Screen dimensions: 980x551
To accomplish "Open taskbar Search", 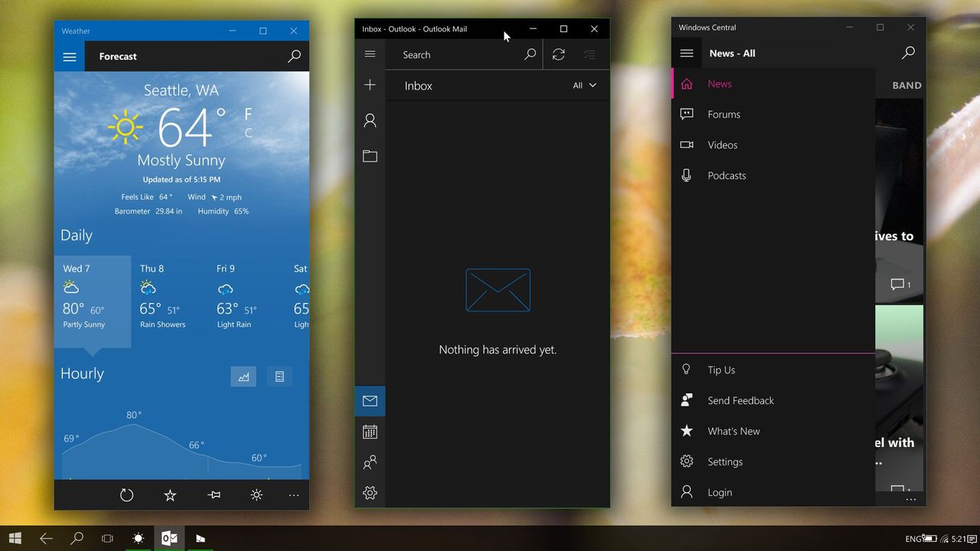I will coord(77,539).
